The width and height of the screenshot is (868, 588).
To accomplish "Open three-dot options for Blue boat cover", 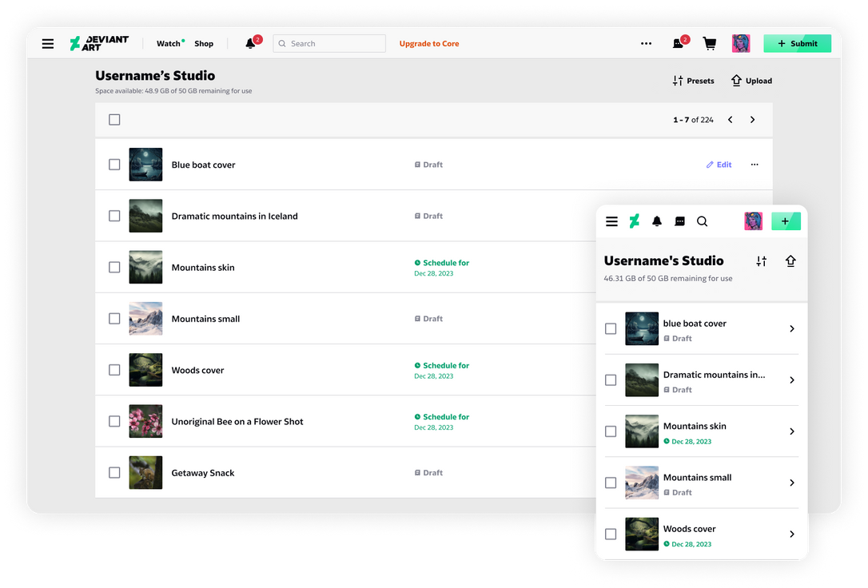I will coord(755,165).
